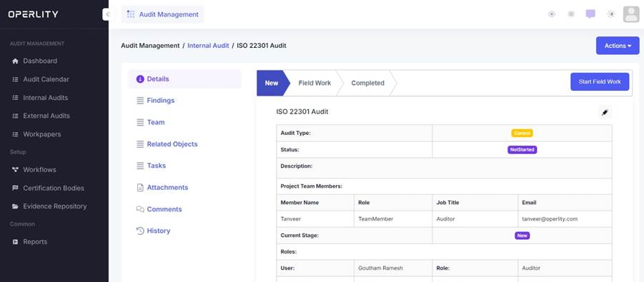The height and width of the screenshot is (282, 644).
Task: Click the ISO 22301 Audit card title
Action: click(302, 111)
